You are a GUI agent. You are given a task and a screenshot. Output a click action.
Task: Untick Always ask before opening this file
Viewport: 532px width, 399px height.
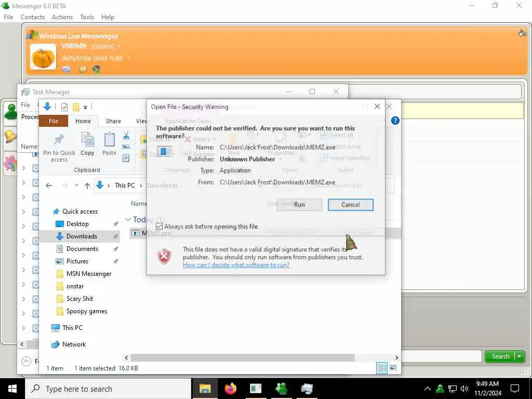pyautogui.click(x=159, y=227)
